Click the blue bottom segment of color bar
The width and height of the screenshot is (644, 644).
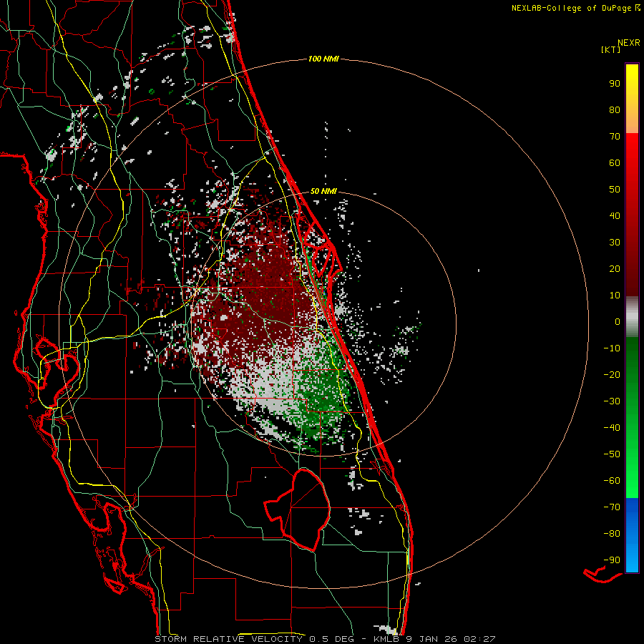pos(632,535)
